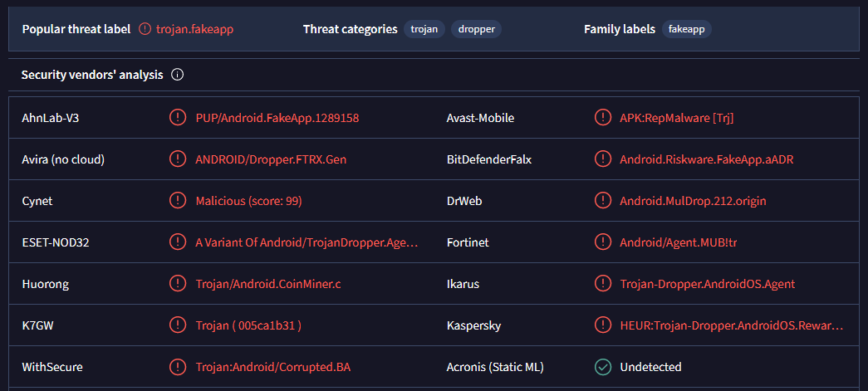Click the Android.MulDrop.212.origin detection name
Viewport: 868px width, 391px height.
tap(693, 201)
